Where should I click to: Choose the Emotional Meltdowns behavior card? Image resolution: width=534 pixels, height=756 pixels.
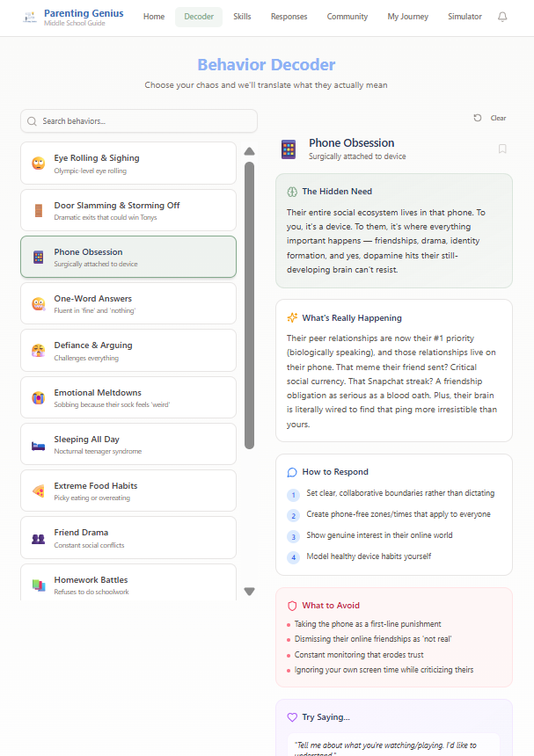coord(128,397)
